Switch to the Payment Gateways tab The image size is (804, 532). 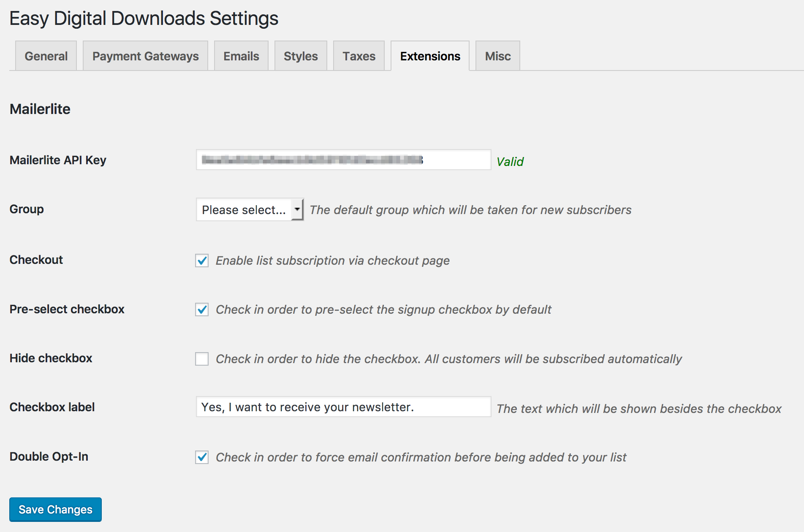(145, 56)
